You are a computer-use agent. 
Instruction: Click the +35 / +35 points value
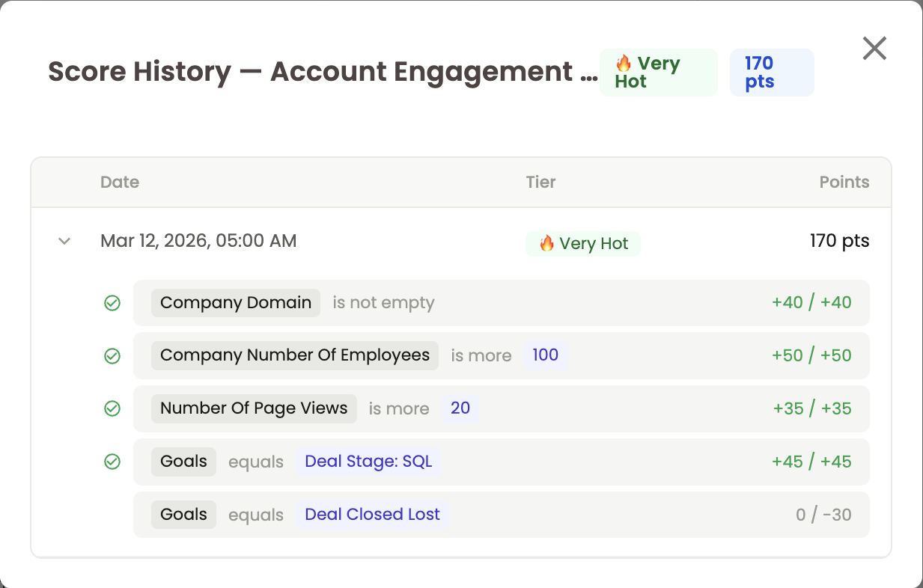(812, 408)
